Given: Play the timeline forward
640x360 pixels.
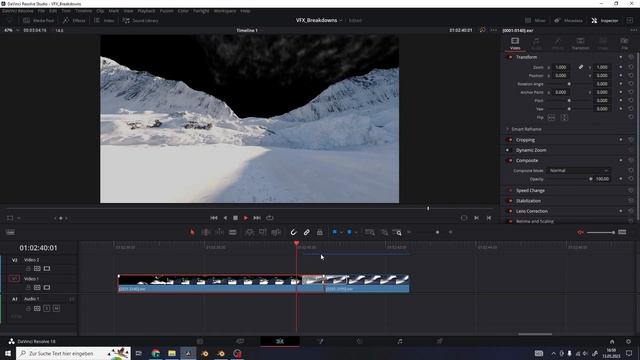Looking at the screenshot, I should [246, 218].
